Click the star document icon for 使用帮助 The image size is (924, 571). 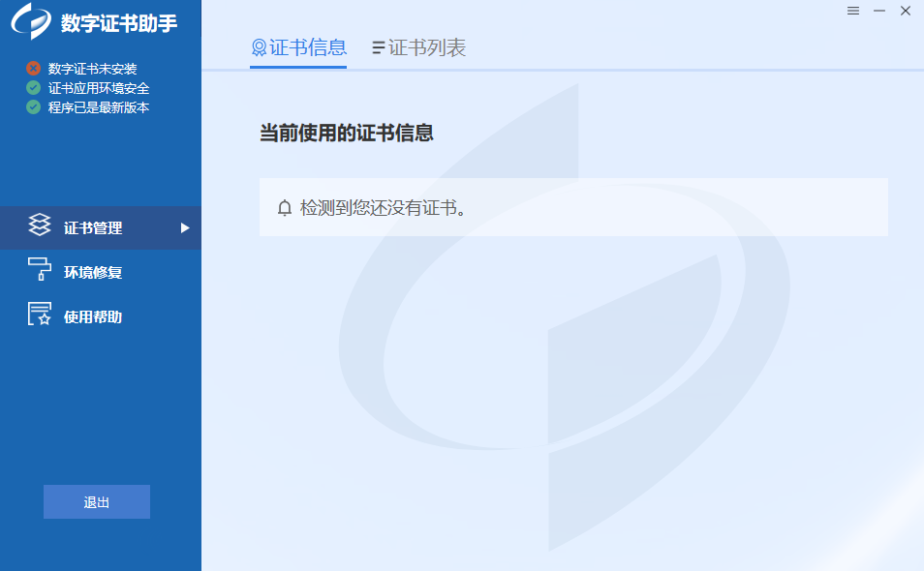[39, 315]
